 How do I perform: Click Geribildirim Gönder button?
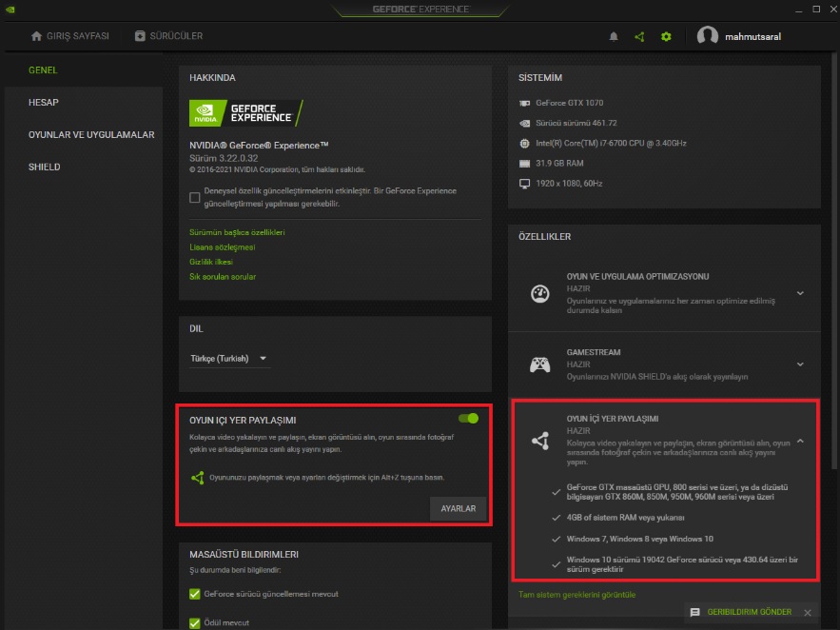pos(749,612)
